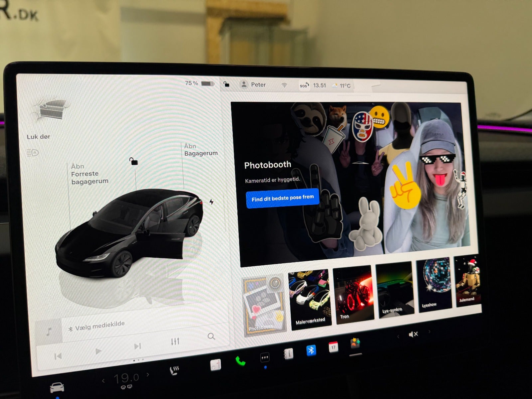This screenshot has width=532, height=399.
Task: Open the owner's manual icon
Action: [288, 354]
